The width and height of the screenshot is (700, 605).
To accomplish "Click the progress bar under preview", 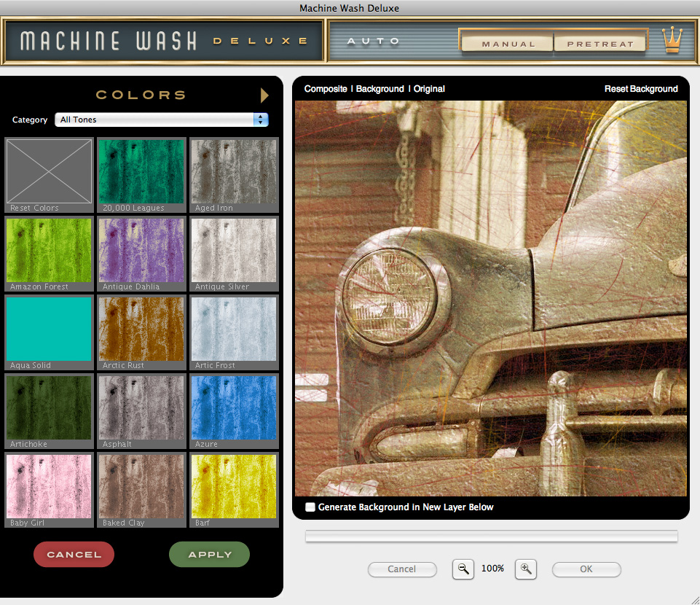I will (492, 536).
